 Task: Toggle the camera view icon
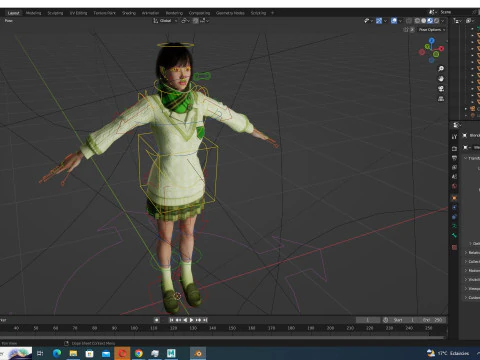(x=441, y=89)
